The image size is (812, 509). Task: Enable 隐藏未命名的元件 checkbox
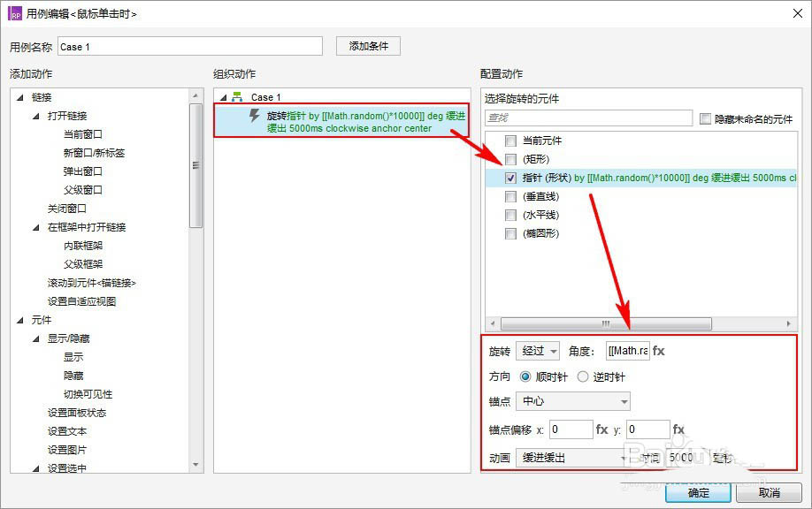[705, 119]
